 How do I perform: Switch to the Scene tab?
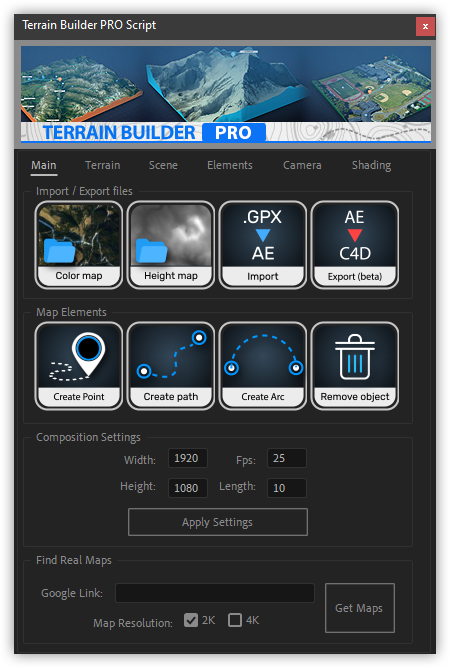pos(163,165)
